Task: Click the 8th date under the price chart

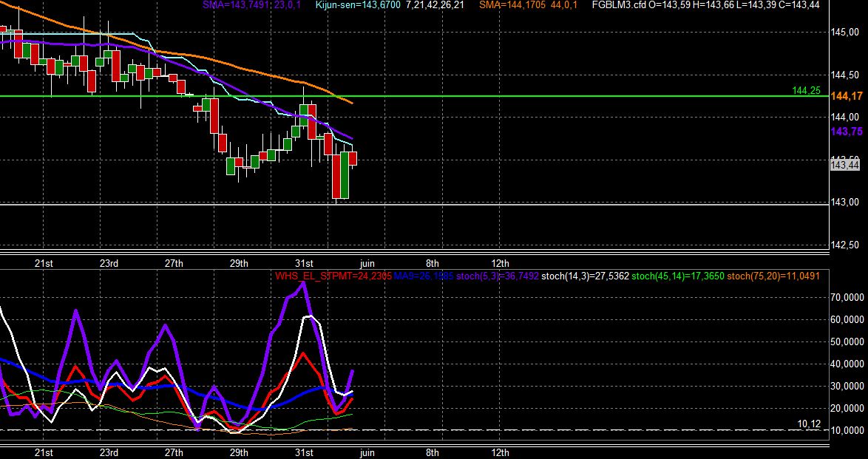Action: (x=433, y=263)
